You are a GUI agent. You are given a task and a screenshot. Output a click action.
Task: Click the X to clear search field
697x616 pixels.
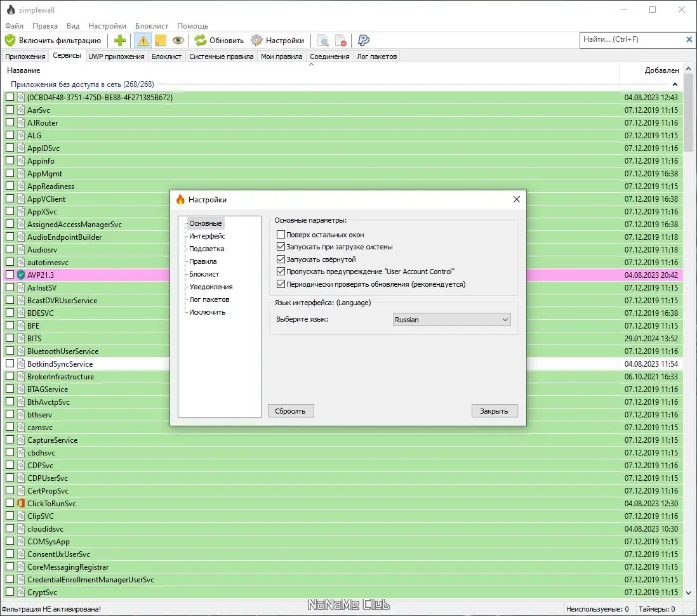pyautogui.click(x=689, y=39)
